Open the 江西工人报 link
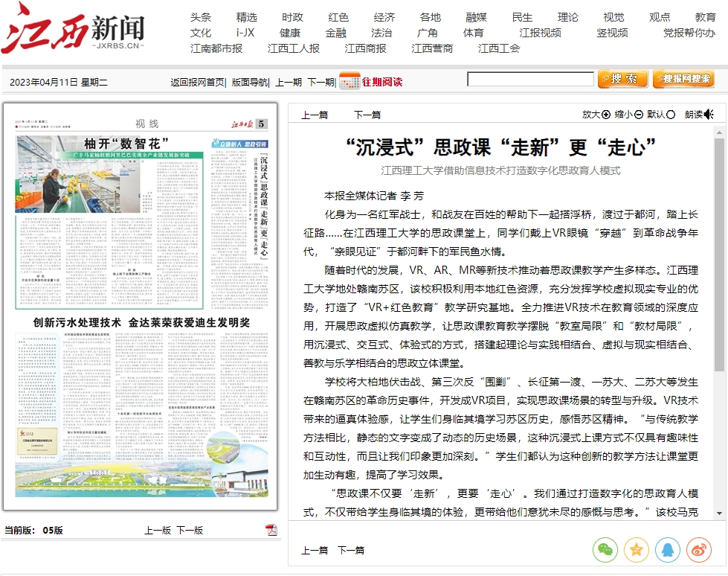Image resolution: width=728 pixels, height=576 pixels. [294, 48]
